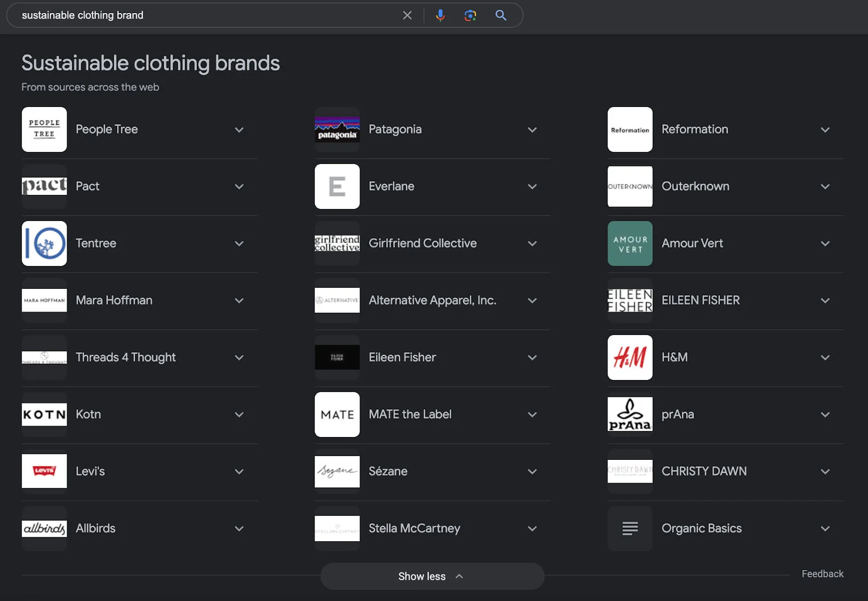Expand the Levi's entry chevron

coord(239,472)
